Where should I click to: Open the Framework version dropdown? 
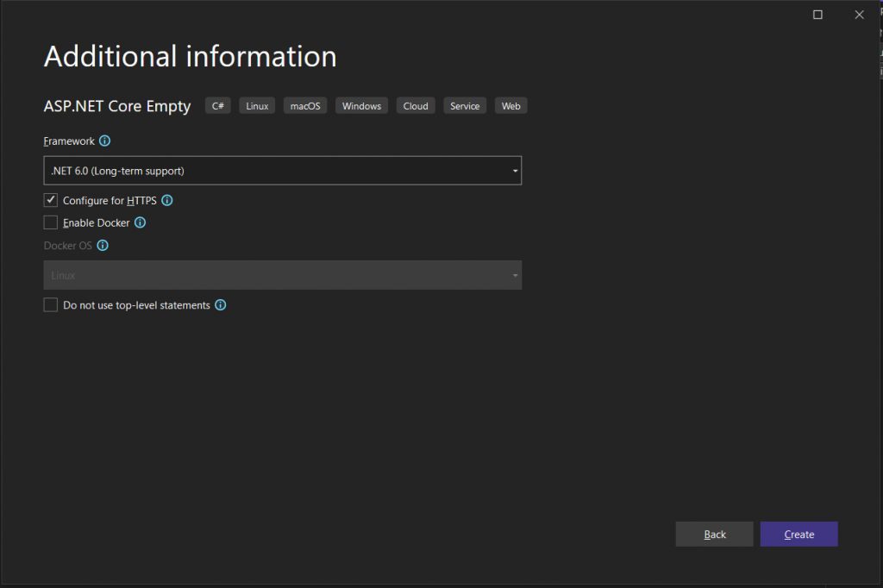coord(281,171)
